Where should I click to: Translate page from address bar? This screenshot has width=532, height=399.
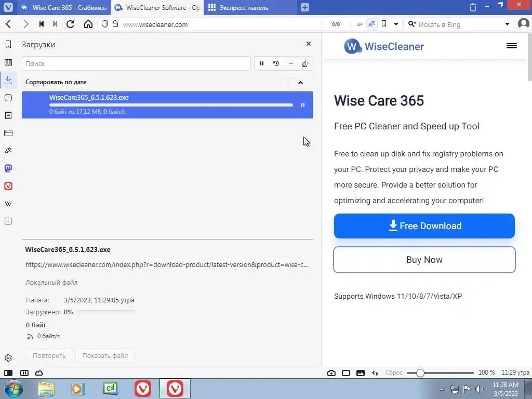point(372,24)
